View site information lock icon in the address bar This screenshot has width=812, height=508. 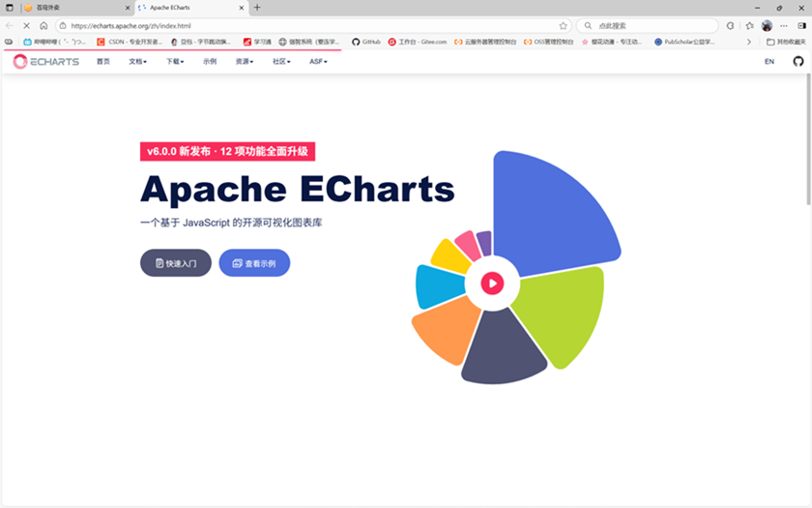[x=63, y=25]
